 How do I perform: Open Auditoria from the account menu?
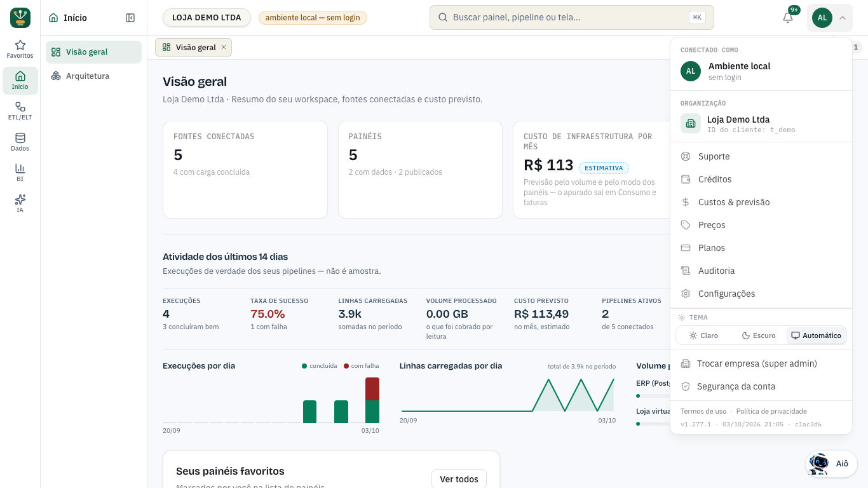pos(761,271)
